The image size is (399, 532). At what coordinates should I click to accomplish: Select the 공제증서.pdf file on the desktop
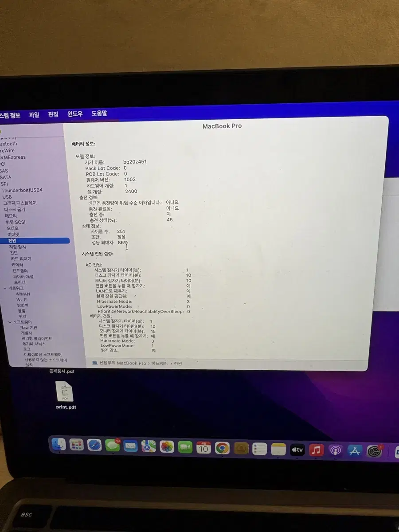tap(62, 372)
